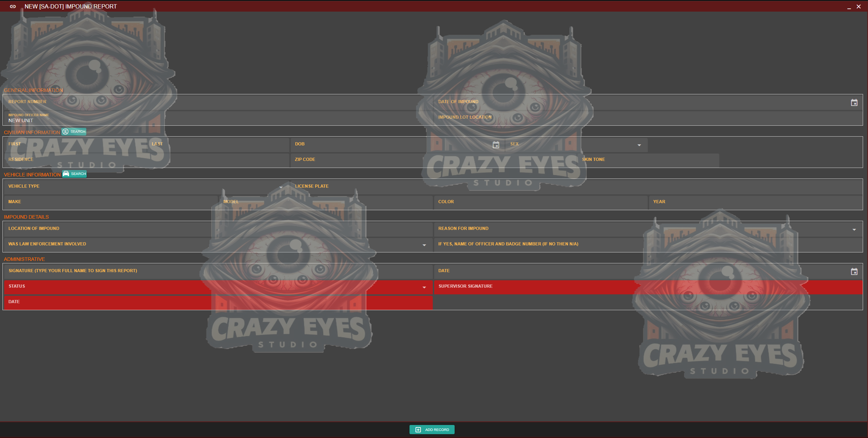Focus Impound Lot Location field
The height and width of the screenshot is (438, 868).
click(648, 118)
